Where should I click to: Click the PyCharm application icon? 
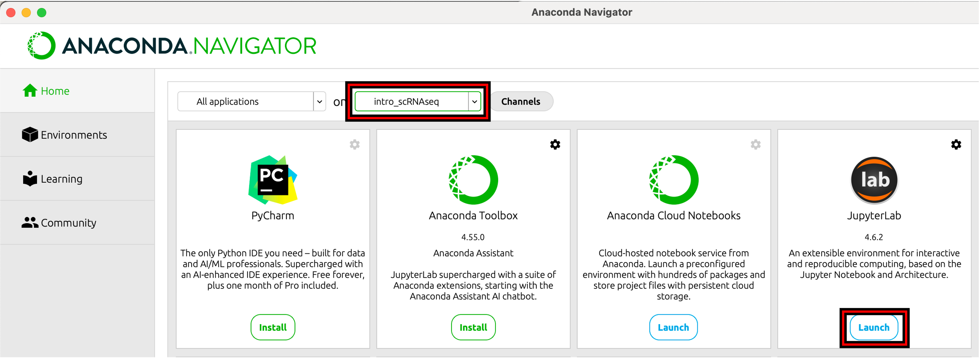click(x=273, y=180)
